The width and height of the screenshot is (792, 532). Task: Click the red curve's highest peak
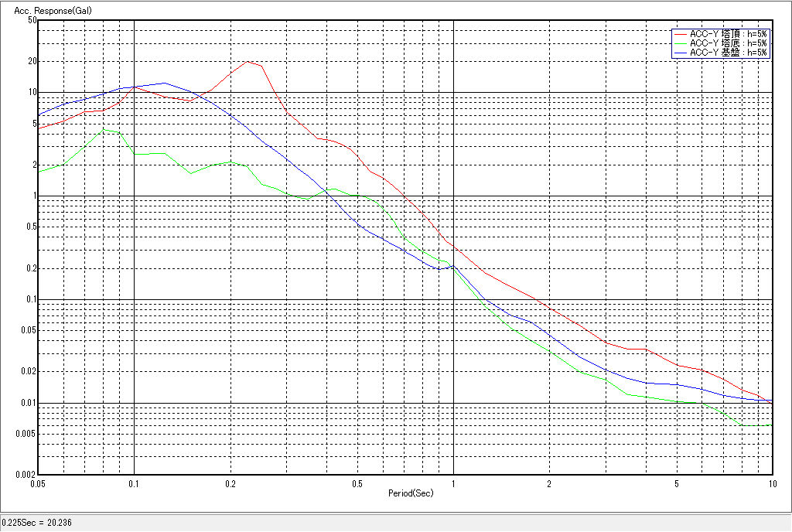tap(247, 62)
